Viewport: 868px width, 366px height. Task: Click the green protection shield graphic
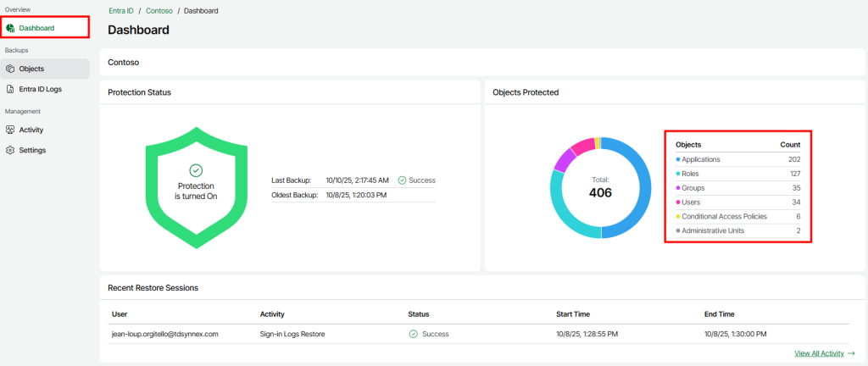coord(196,187)
